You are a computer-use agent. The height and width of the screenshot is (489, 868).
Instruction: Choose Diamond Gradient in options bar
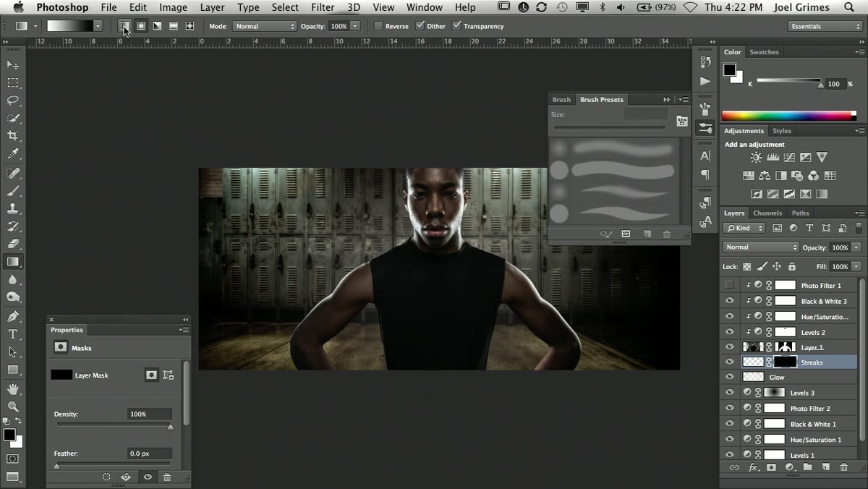190,26
